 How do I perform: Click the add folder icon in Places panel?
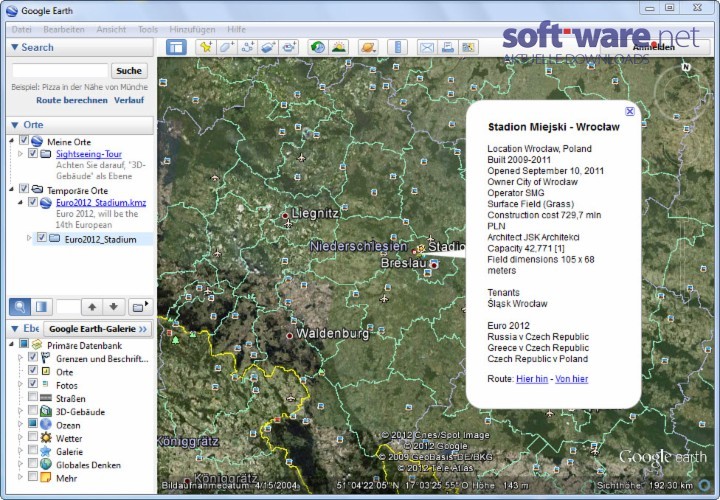(140, 307)
